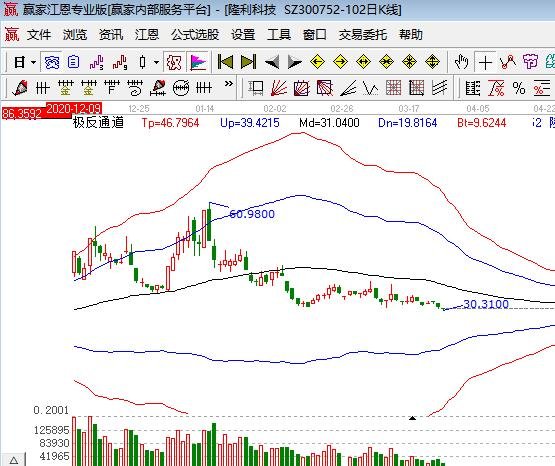This screenshot has width=555, height=466.
Task: Click the yellow diamond right-arrow icon
Action: 340,62
